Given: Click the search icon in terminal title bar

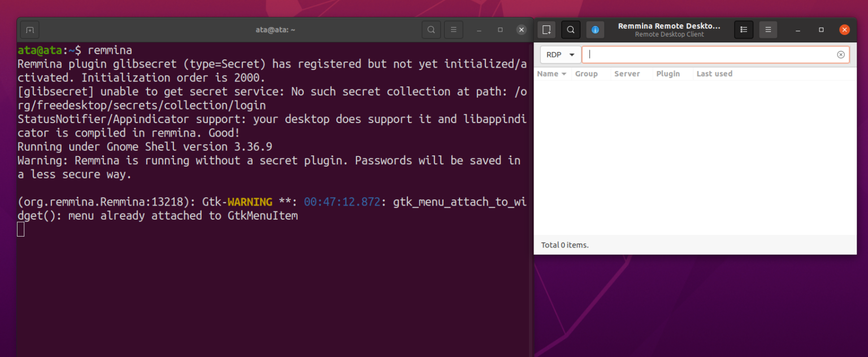Looking at the screenshot, I should click(431, 29).
